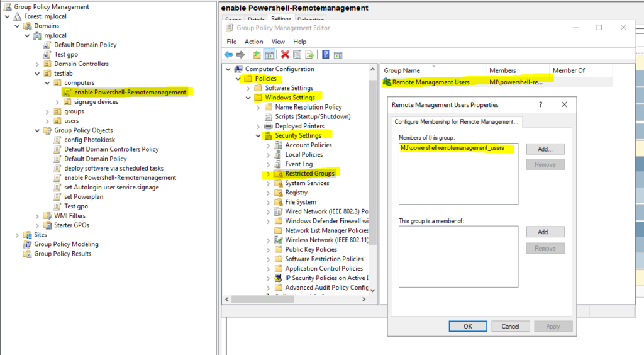
Task: Click the IP Security Policies icon
Action: [x=279, y=278]
